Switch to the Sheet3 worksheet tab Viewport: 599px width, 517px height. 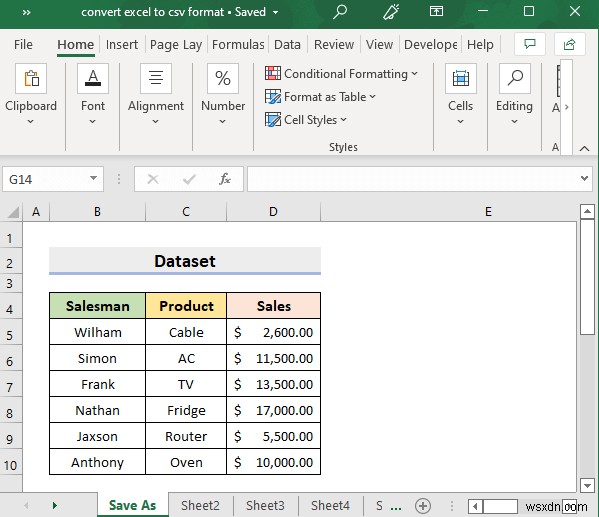click(265, 506)
